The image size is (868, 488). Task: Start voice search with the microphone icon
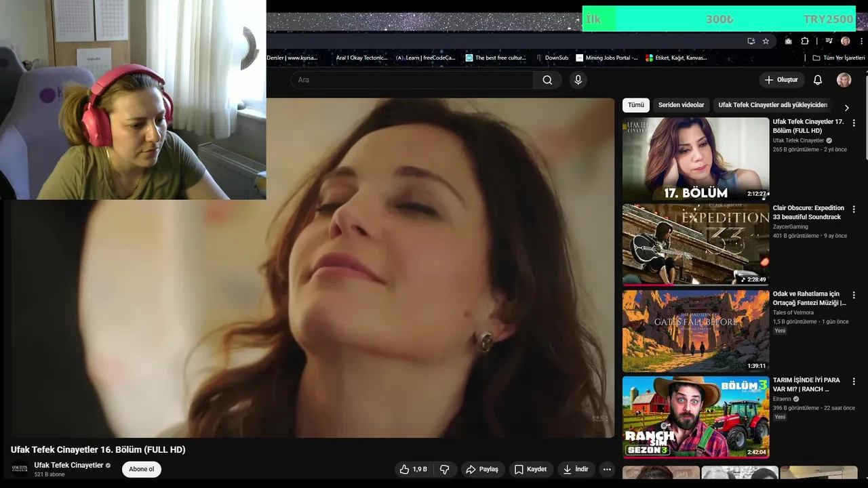click(578, 80)
